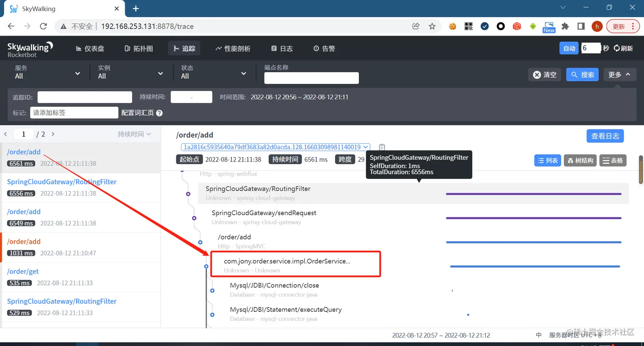Screen dimensions: 644x346
Task: Copy the trace ID with the clipboard icon
Action: 382,147
